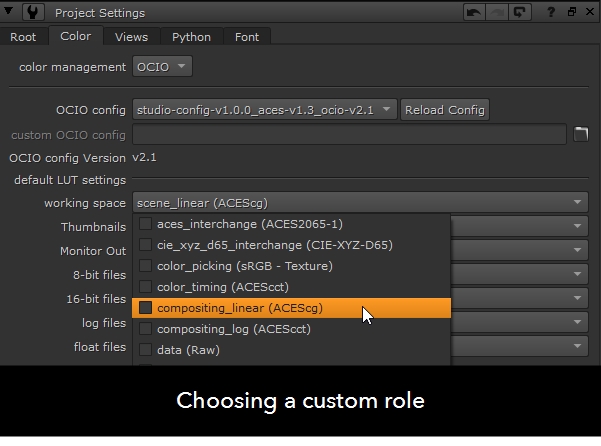
Task: Switch to the Views tab
Action: 131,37
